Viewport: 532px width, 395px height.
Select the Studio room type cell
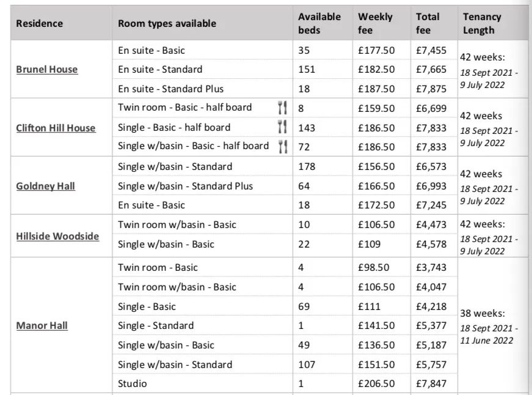coord(202,383)
